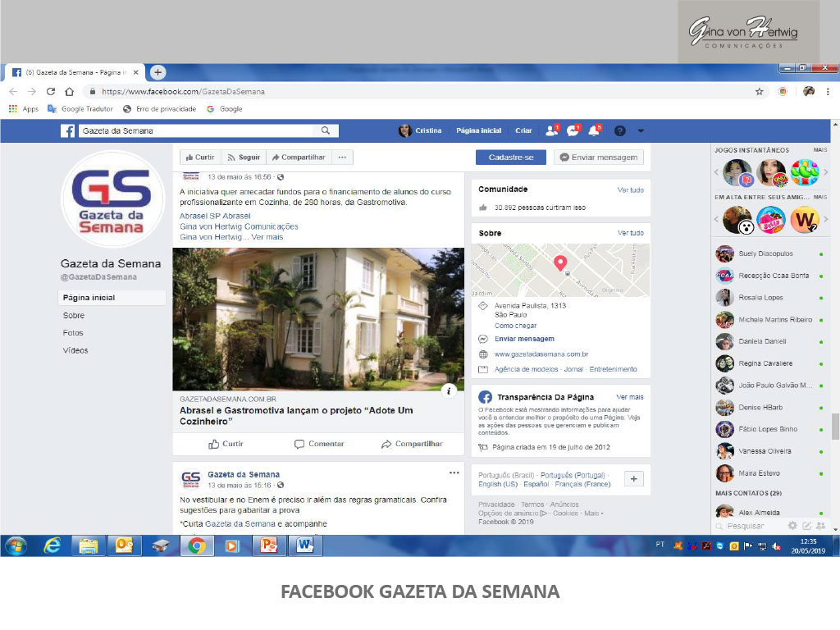Click the search magnifier icon in Facebook header

(325, 130)
